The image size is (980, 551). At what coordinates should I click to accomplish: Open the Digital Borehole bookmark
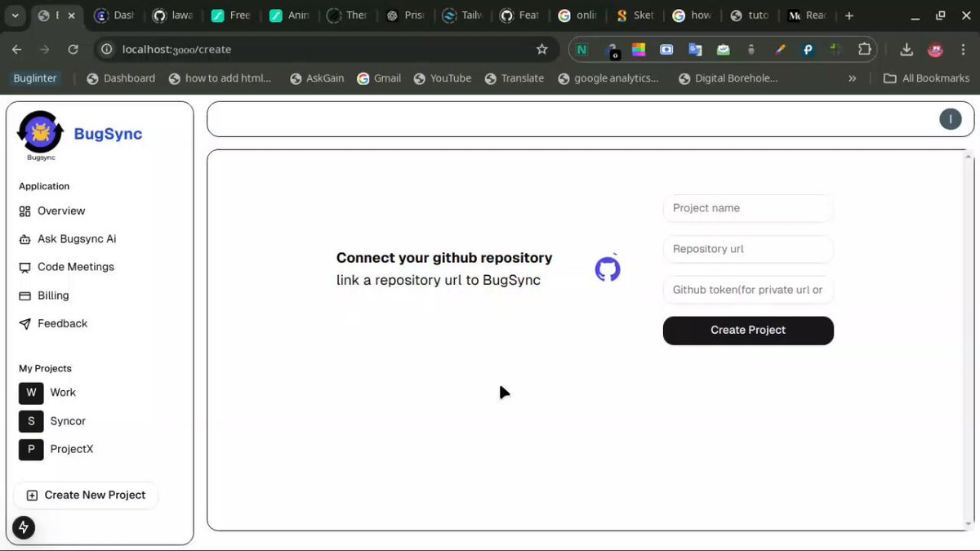point(728,78)
